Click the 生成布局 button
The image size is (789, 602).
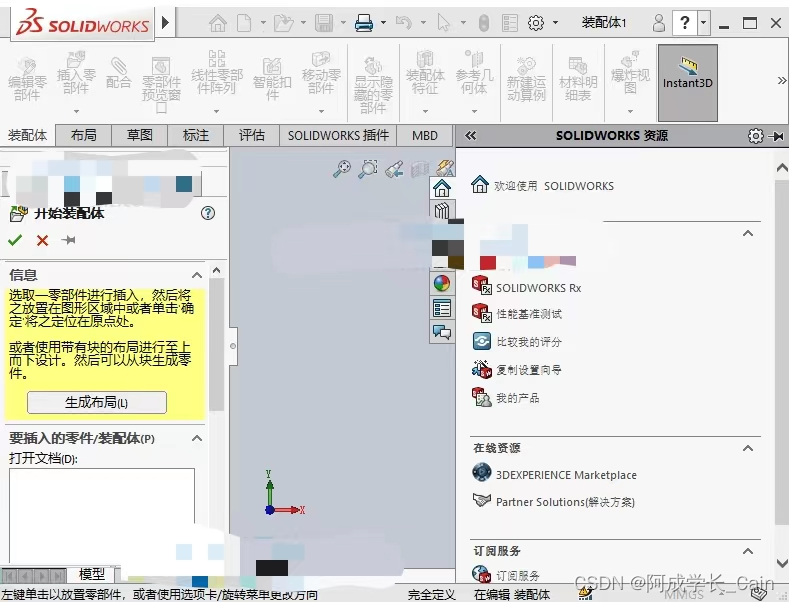97,403
